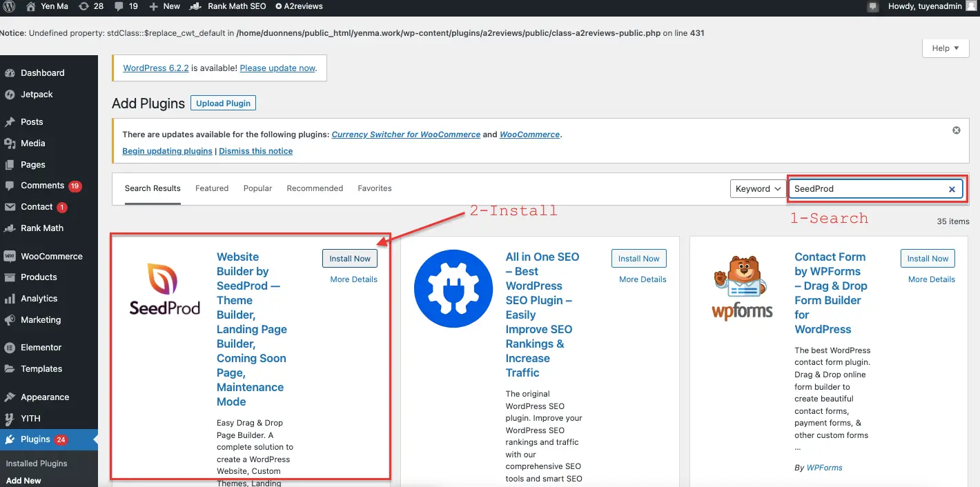View the updates counter in admin bar
980x487 pixels.
click(x=91, y=7)
